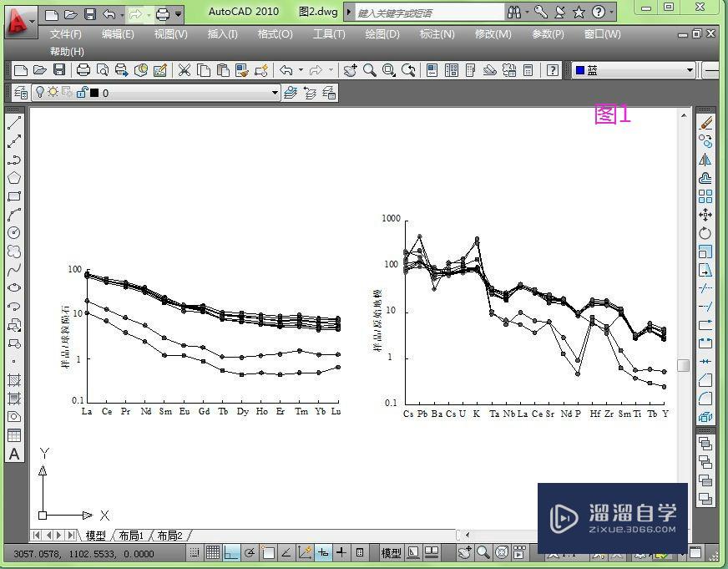Select the Rectangle draw tool
728x569 pixels.
coord(14,196)
